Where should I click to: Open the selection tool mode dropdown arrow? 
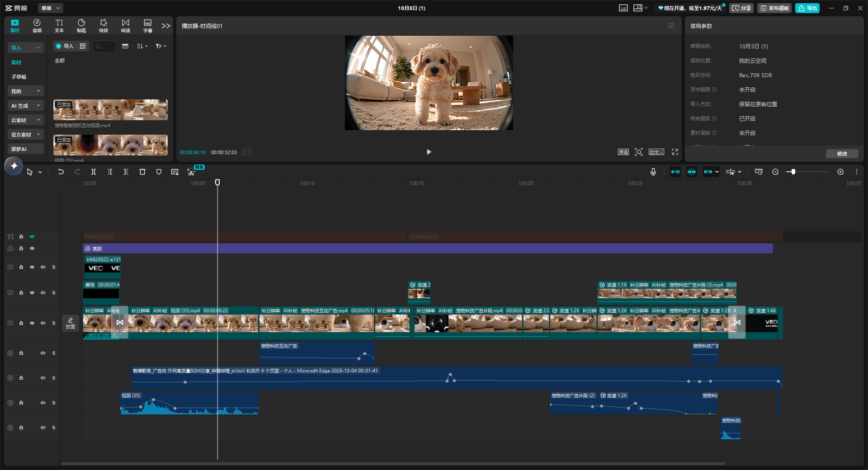[x=40, y=172]
